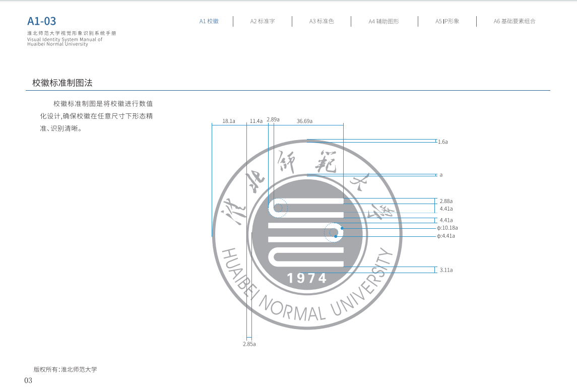The width and height of the screenshot is (577, 392).
Task: Open the A1 校徽 tab
Action: tap(209, 21)
